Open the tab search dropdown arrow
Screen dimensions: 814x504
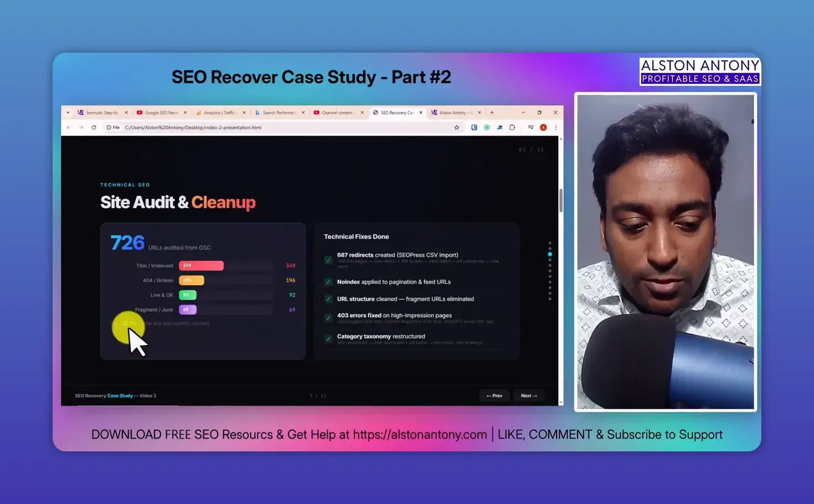[x=68, y=112]
